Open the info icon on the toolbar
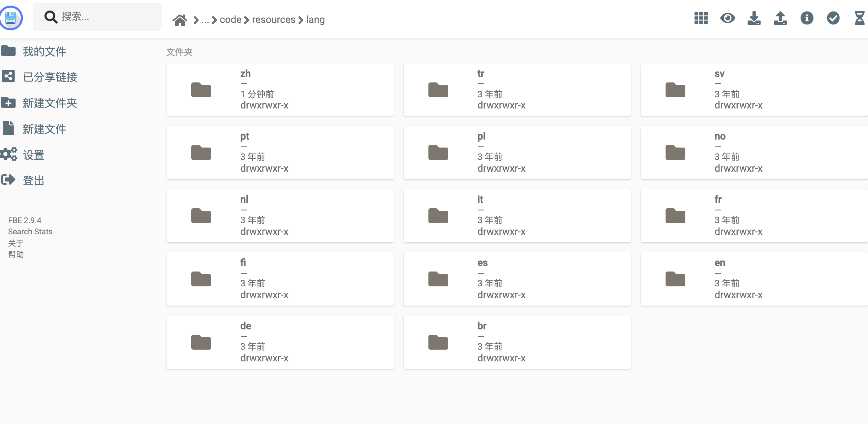This screenshot has width=868, height=424. coord(807,19)
